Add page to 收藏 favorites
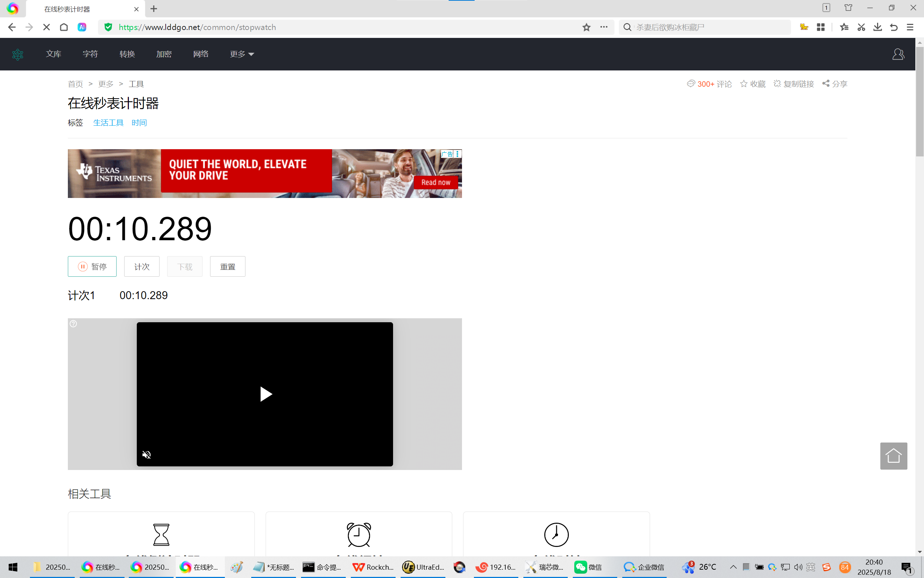Image resolution: width=924 pixels, height=578 pixels. (x=753, y=84)
